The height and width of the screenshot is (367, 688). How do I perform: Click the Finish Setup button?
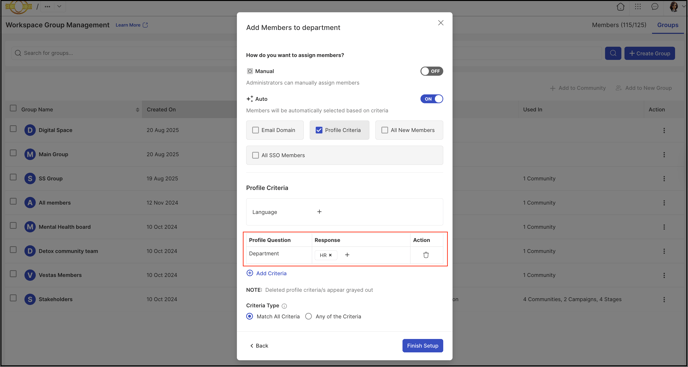[423, 346]
